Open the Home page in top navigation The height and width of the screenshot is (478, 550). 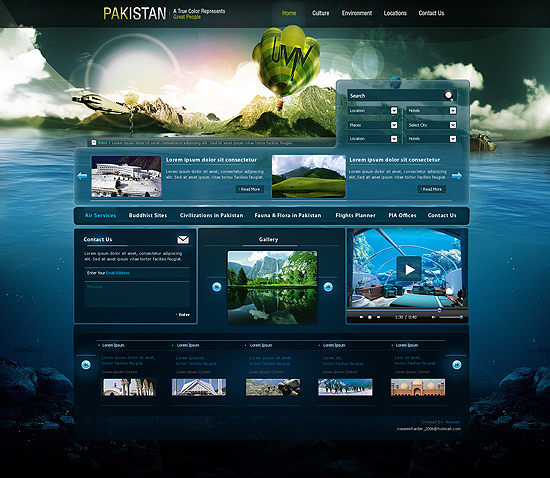tap(289, 13)
